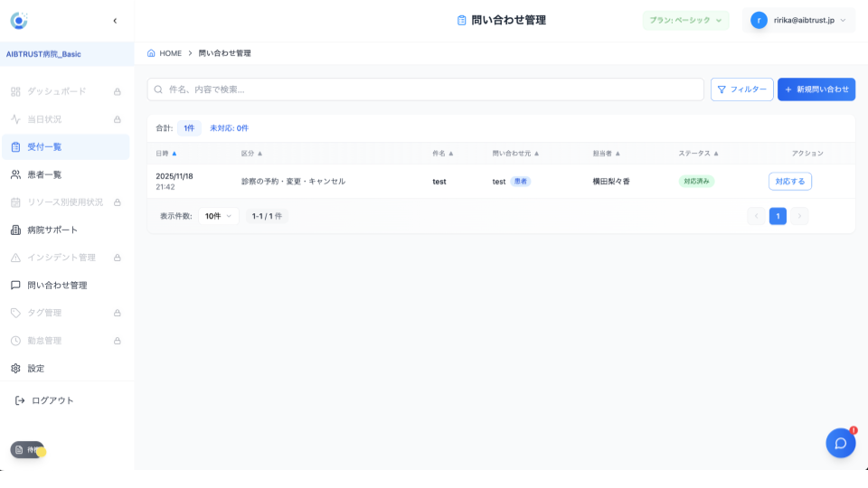Click the HOME breadcrumb link
868x488 pixels.
pyautogui.click(x=171, y=53)
